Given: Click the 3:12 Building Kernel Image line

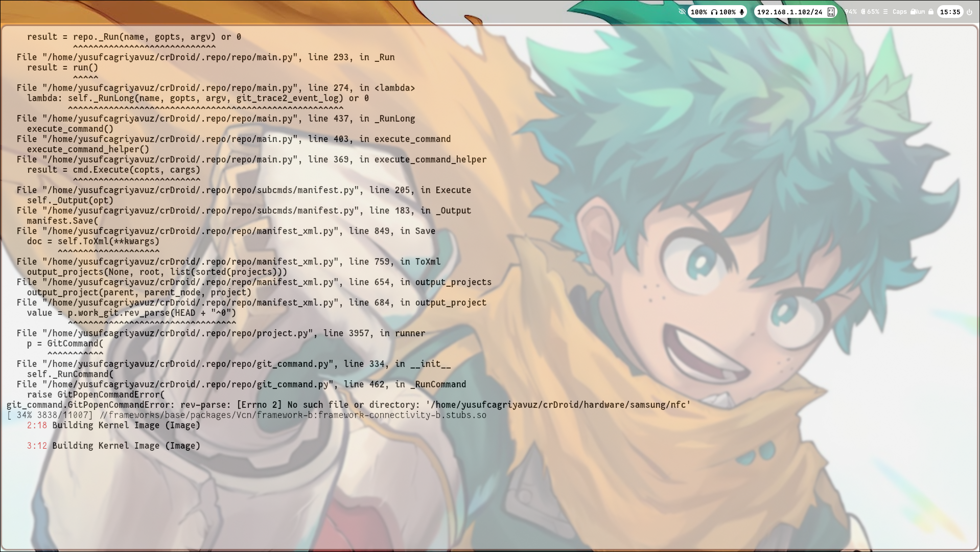Looking at the screenshot, I should [113, 446].
